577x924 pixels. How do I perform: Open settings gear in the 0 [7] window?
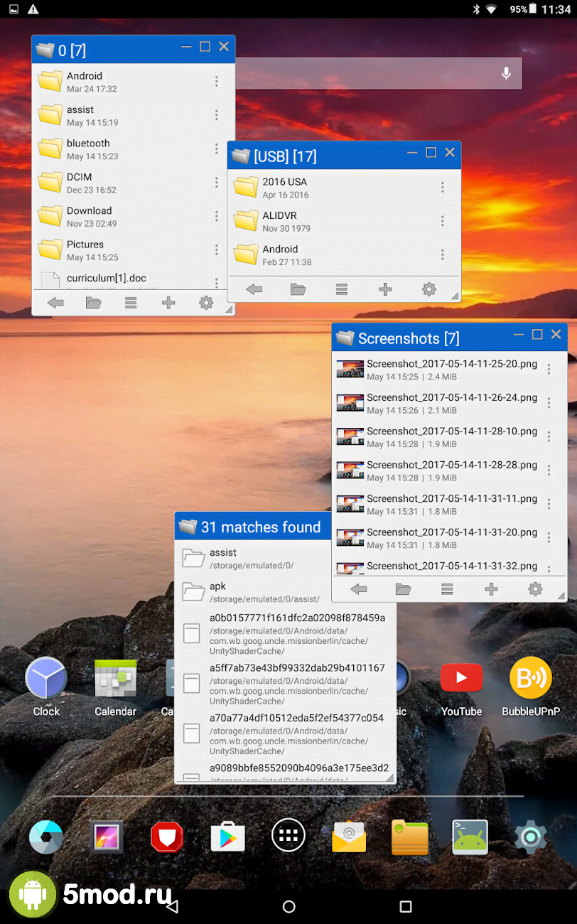(x=206, y=303)
